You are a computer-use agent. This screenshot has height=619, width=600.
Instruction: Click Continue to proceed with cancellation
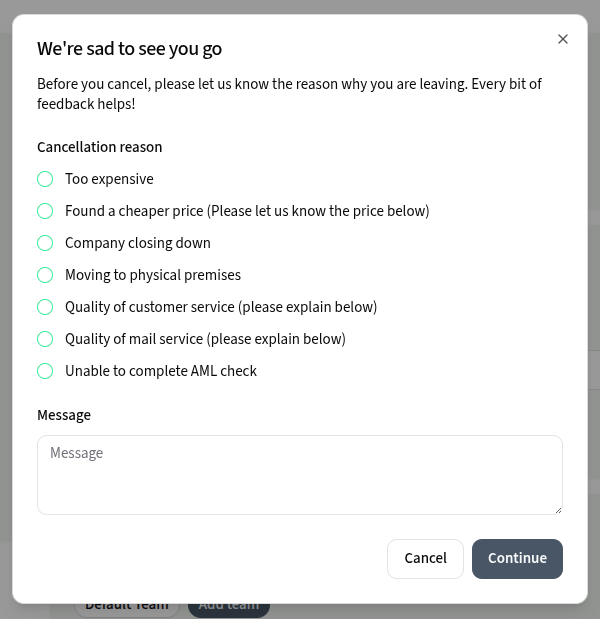pos(517,558)
